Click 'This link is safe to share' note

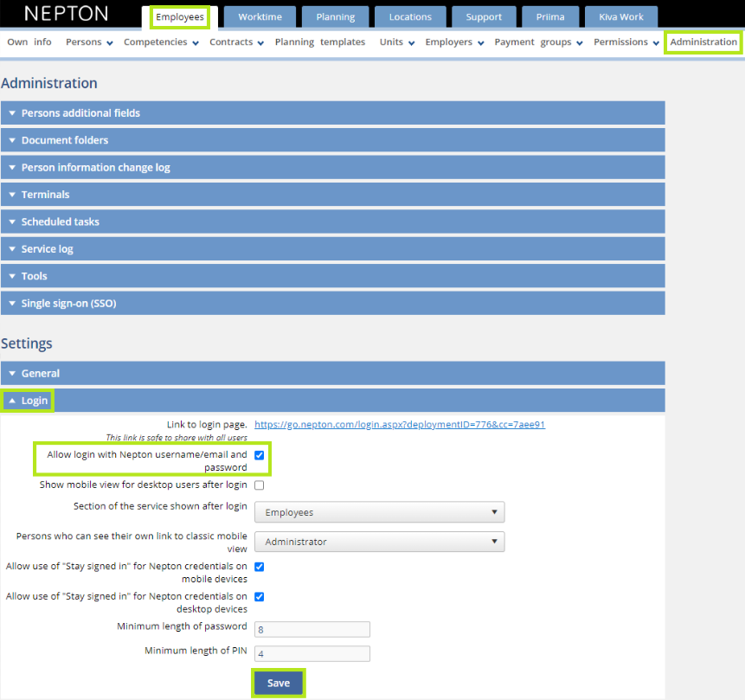(x=177, y=437)
